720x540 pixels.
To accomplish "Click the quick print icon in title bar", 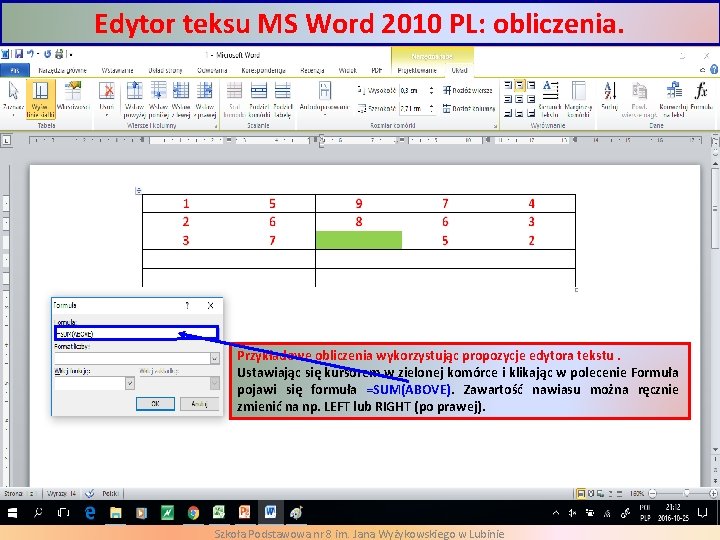I will [59, 54].
